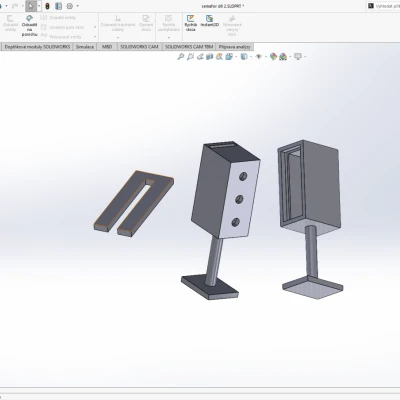Click the Zrcadlit entity command
400x400 pixels.
click(x=58, y=18)
